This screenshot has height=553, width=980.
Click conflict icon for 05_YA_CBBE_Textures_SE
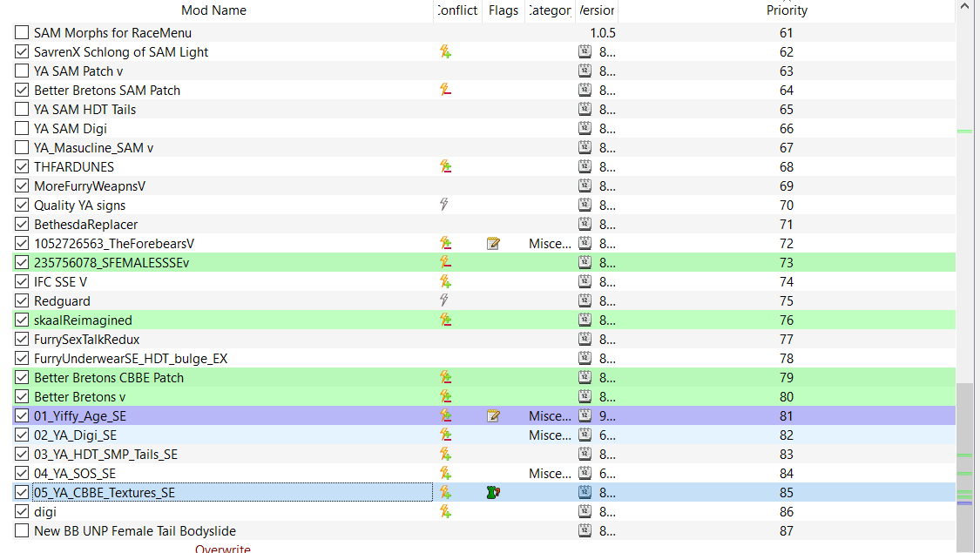(x=445, y=492)
